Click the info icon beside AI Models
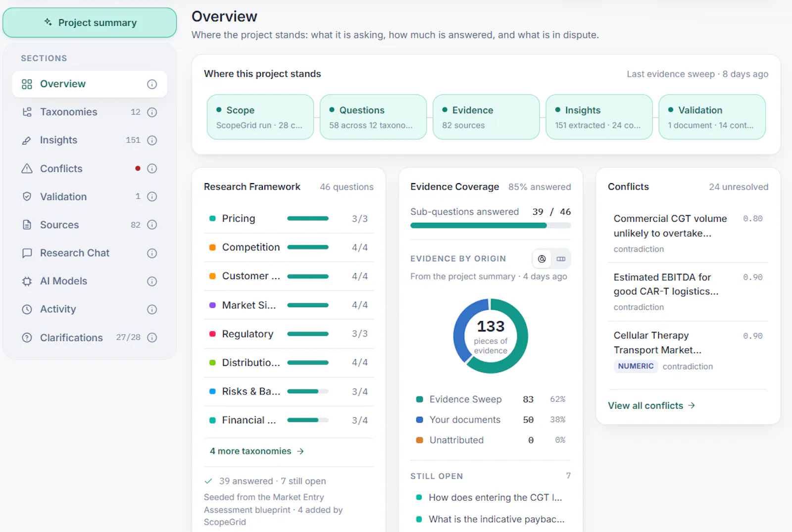 pos(152,282)
